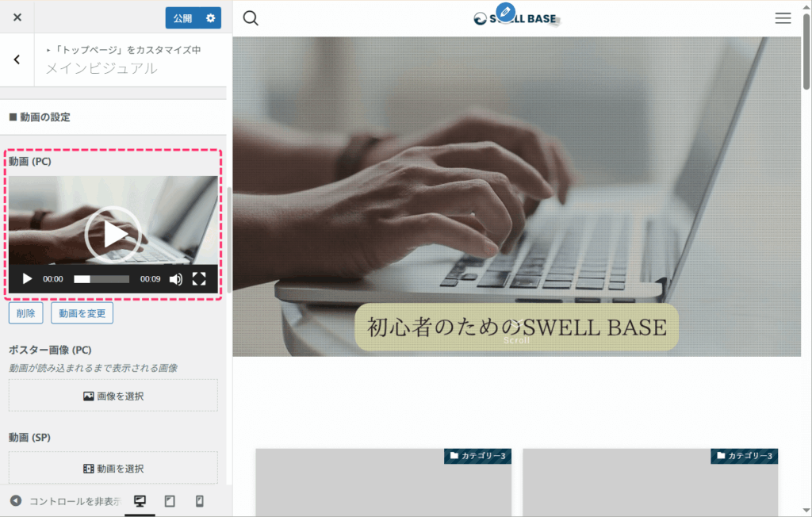812x517 pixels.
Task: Click the 動画 (PC) label
Action: click(30, 162)
